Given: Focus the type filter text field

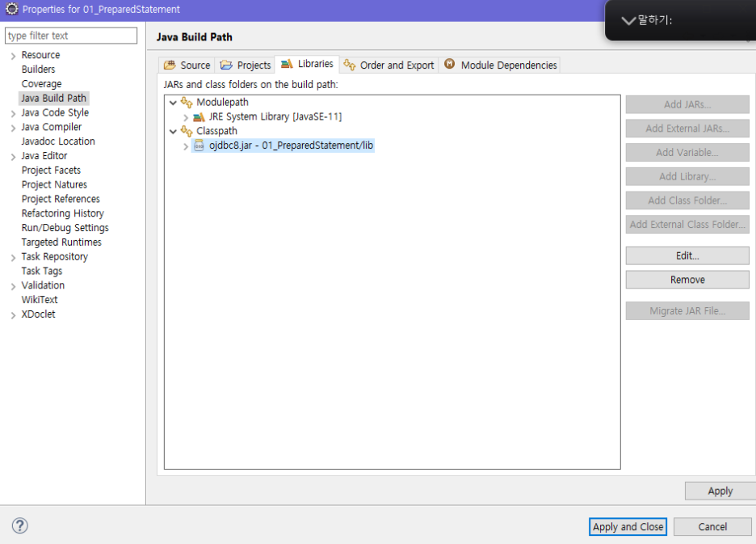Looking at the screenshot, I should tap(71, 36).
